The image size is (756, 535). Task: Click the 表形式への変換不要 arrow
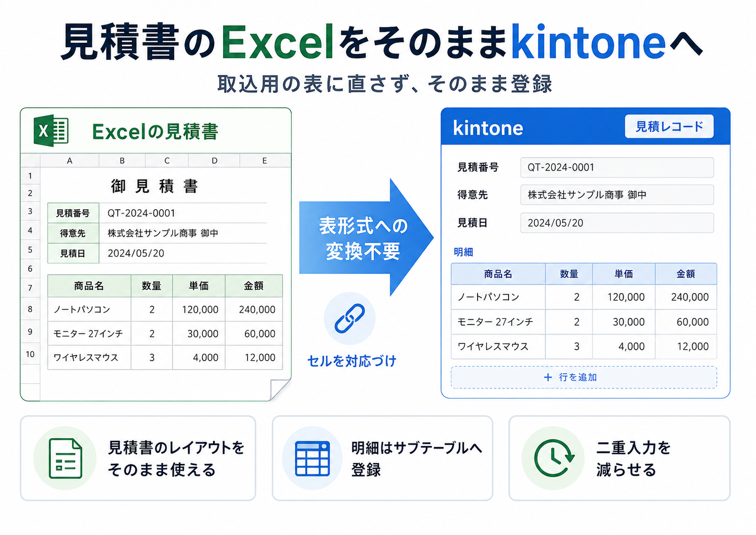click(366, 237)
